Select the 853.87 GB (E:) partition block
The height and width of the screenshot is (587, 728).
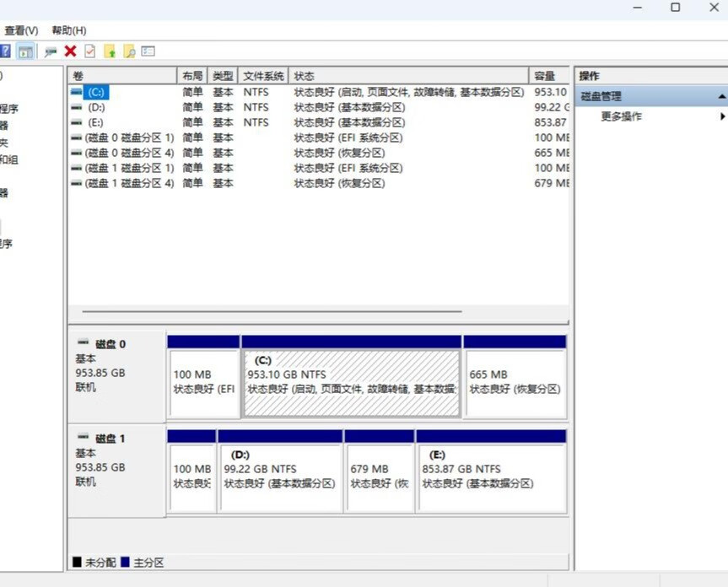(491, 477)
